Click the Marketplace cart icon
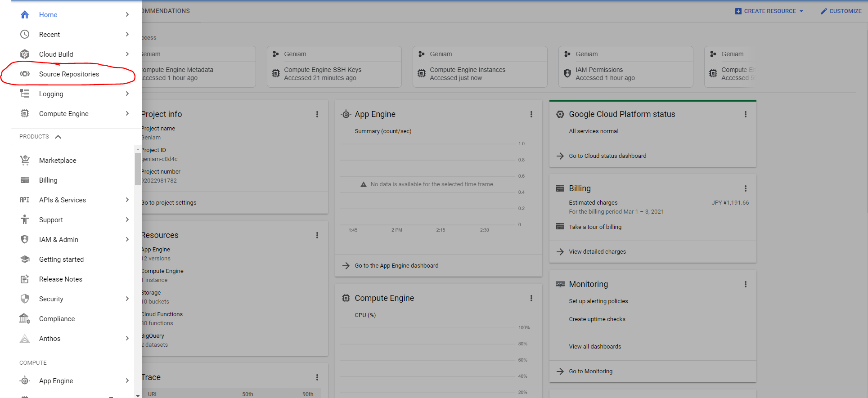This screenshot has width=868, height=398. pos(25,161)
